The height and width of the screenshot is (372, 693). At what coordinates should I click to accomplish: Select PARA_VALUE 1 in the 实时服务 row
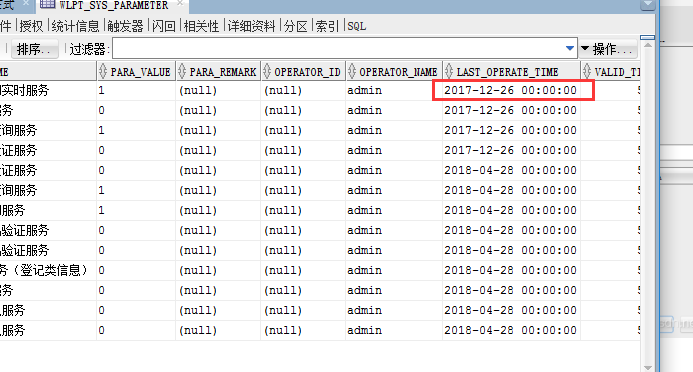point(136,91)
